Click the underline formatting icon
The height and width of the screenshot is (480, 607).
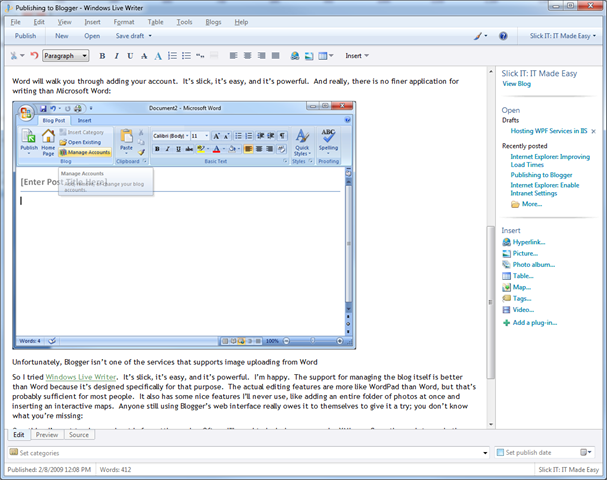pyautogui.click(x=132, y=56)
